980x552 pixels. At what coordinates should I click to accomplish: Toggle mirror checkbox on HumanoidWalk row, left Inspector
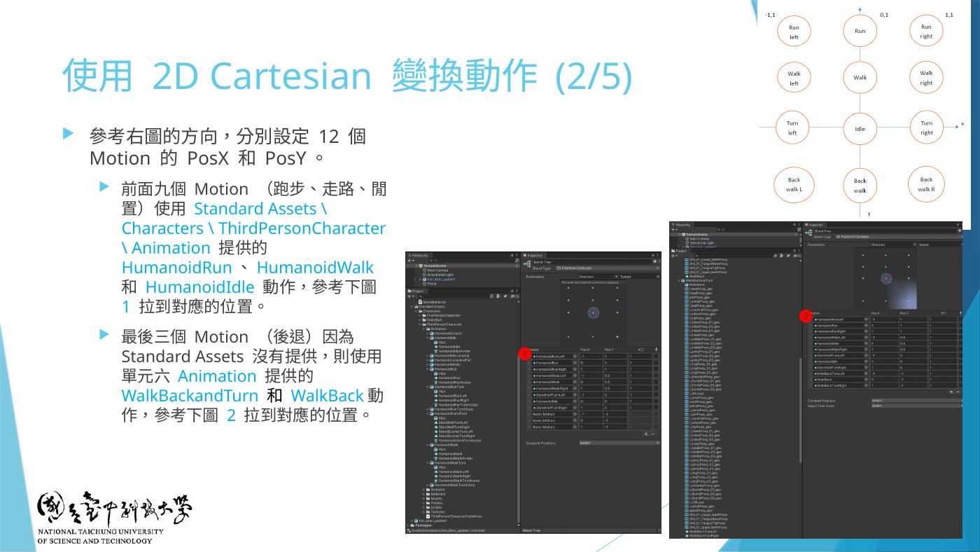(656, 382)
